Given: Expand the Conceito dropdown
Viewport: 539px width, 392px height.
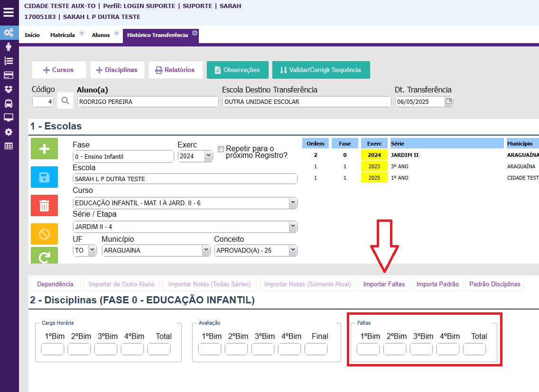Looking at the screenshot, I should [293, 250].
